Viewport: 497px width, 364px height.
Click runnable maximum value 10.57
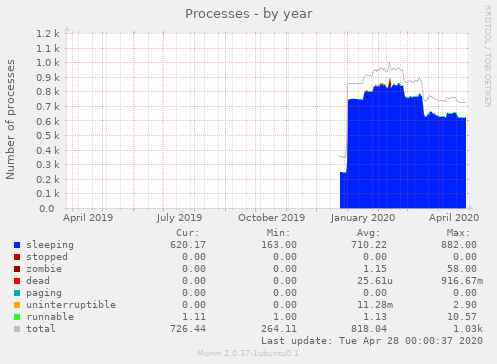coord(462,317)
